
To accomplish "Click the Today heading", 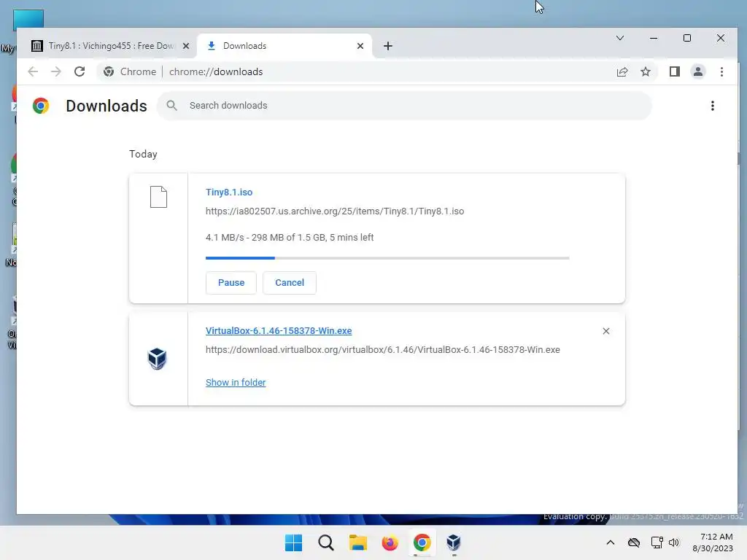I will [x=144, y=155].
